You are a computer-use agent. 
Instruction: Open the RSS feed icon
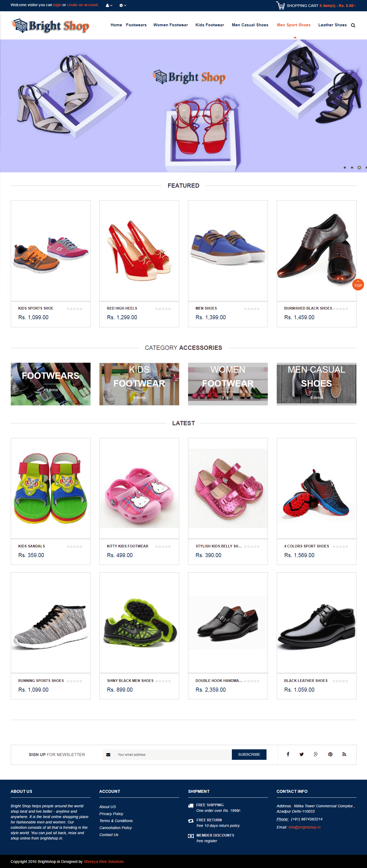pos(344,754)
